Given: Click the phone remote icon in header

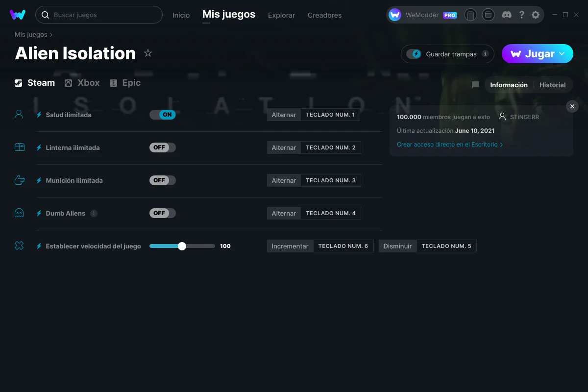Looking at the screenshot, I should pos(470,15).
